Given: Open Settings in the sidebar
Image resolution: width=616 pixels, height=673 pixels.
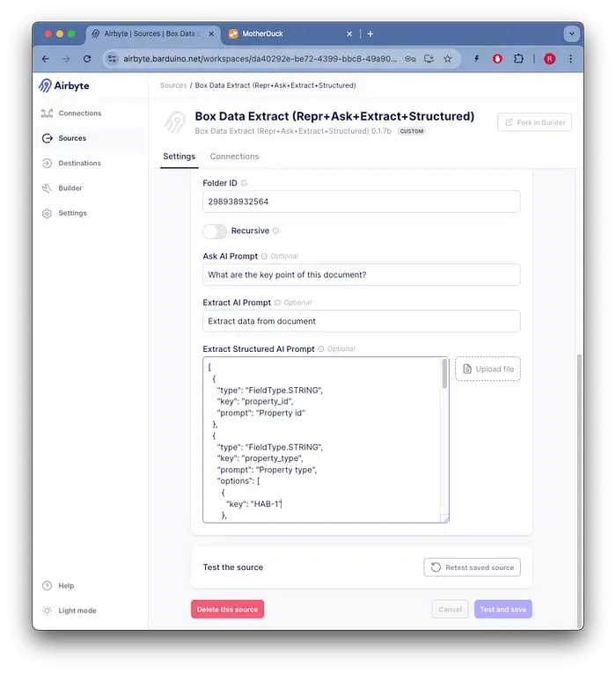Looking at the screenshot, I should (x=72, y=213).
